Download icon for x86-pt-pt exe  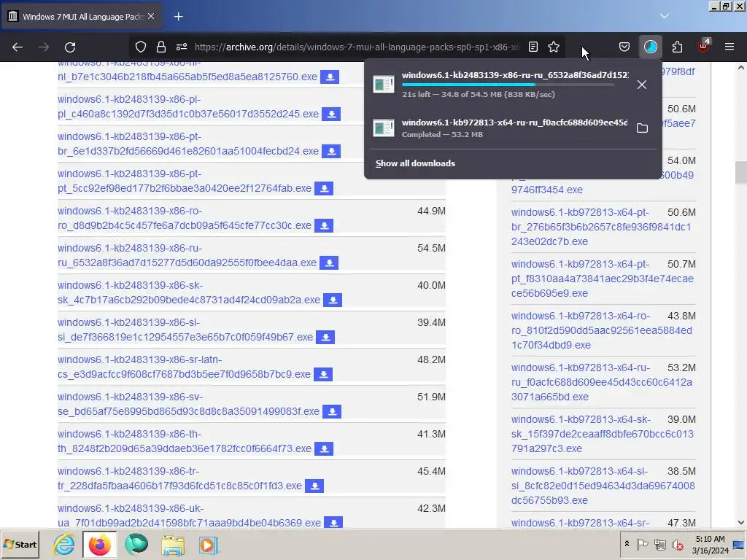pos(324,188)
